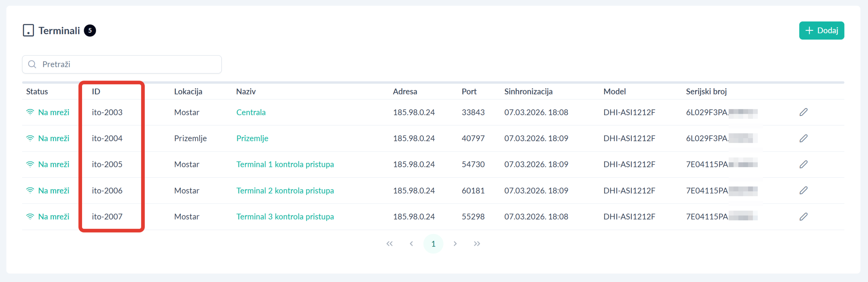
Task: Go to the first page of results
Action: pyautogui.click(x=390, y=244)
